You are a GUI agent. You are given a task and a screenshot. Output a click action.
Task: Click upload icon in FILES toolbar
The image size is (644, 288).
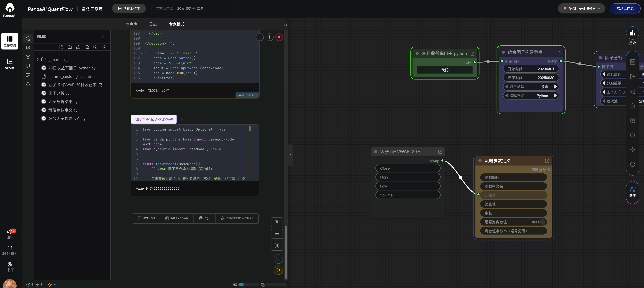(78, 47)
